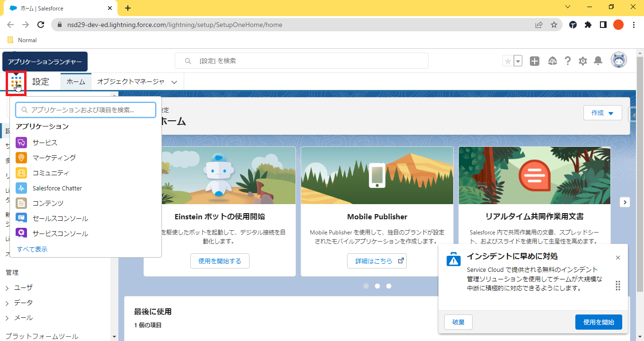Viewport: 644px width, 341px height.
Task: Open a new browser tab
Action: point(128,8)
